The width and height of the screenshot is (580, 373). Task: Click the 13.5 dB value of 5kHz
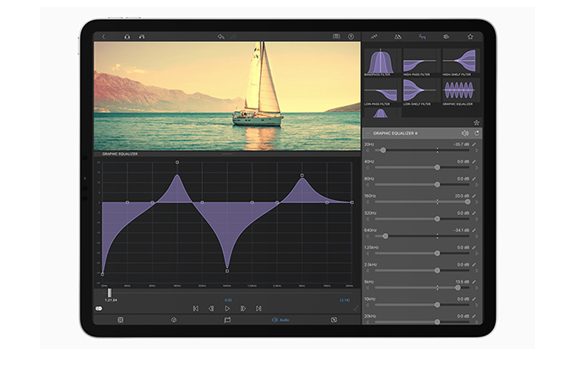point(462,282)
